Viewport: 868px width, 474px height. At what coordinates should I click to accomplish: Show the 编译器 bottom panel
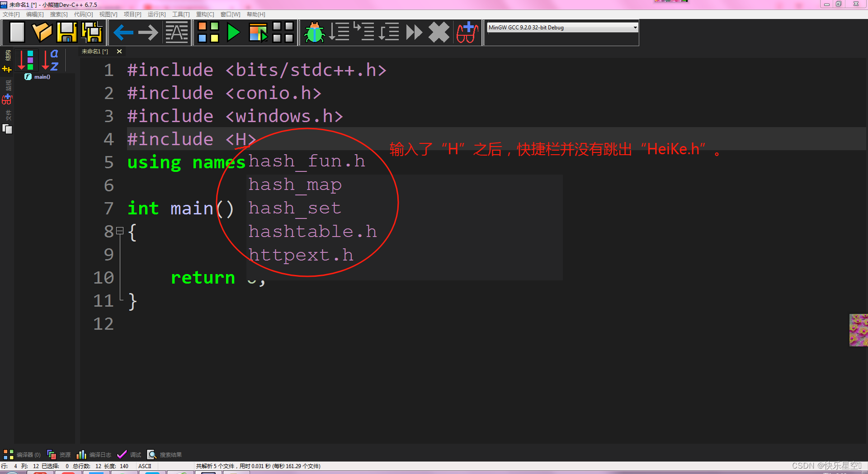click(x=22, y=455)
